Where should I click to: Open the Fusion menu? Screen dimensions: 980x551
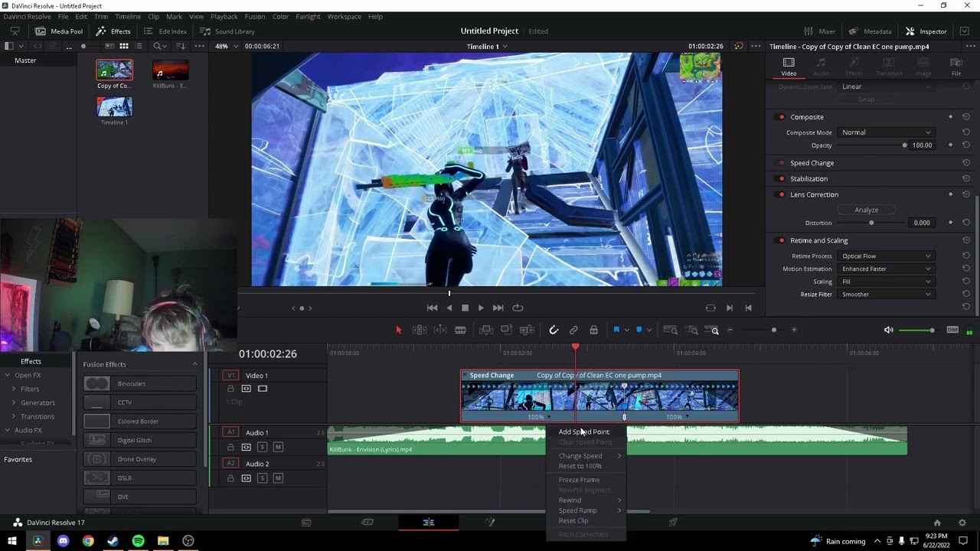255,16
